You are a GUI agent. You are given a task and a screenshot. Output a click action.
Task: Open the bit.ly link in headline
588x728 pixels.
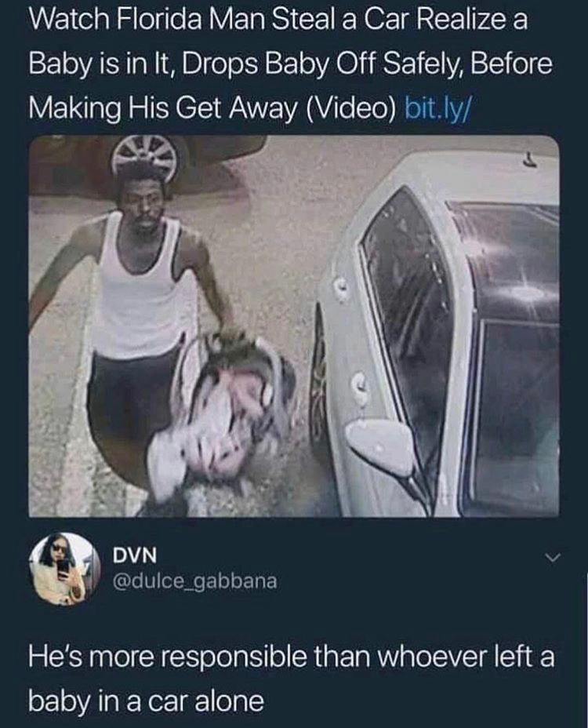[x=437, y=107]
